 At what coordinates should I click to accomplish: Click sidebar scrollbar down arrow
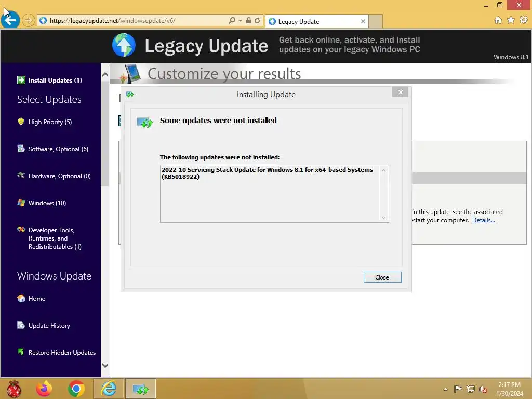(105, 365)
